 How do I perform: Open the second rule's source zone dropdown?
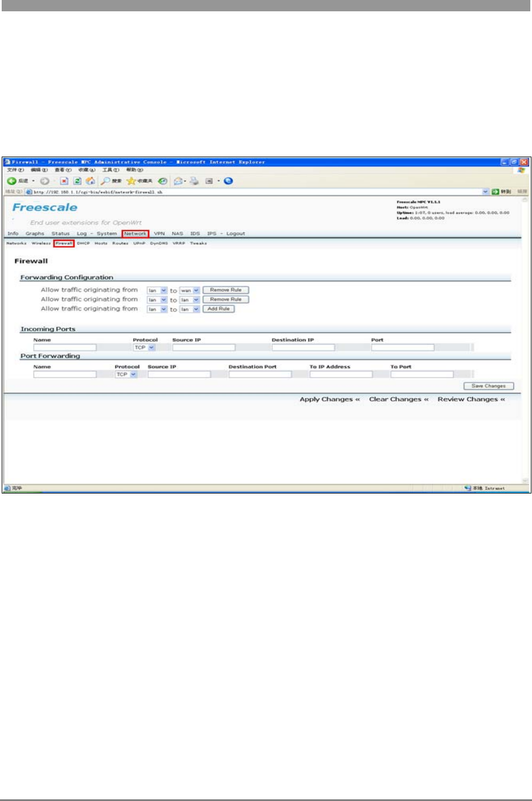[157, 300]
